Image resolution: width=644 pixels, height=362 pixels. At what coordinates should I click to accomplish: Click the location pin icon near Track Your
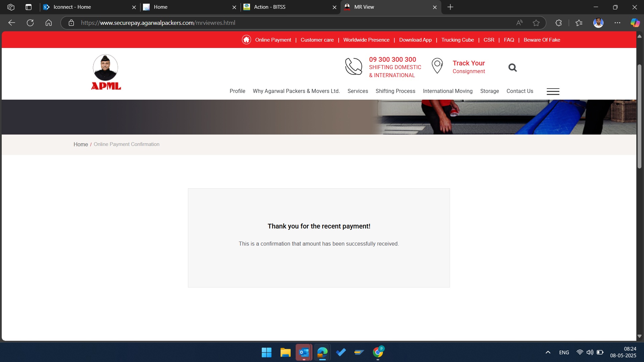437,66
